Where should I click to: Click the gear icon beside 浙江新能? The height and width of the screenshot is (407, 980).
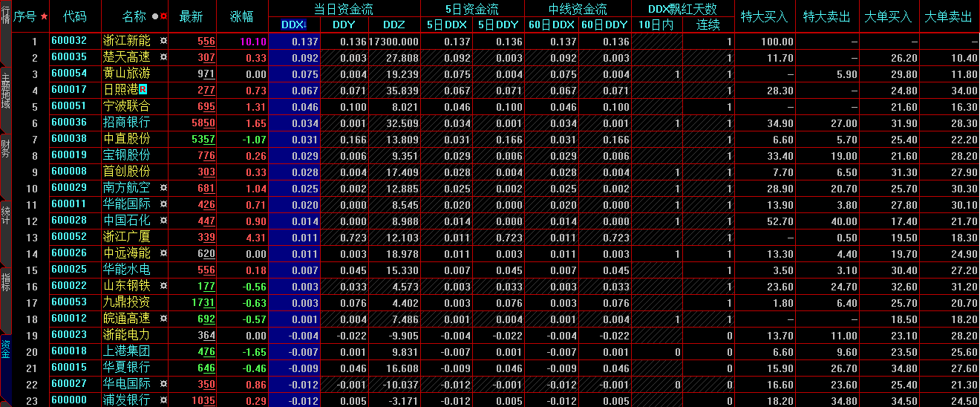164,41
